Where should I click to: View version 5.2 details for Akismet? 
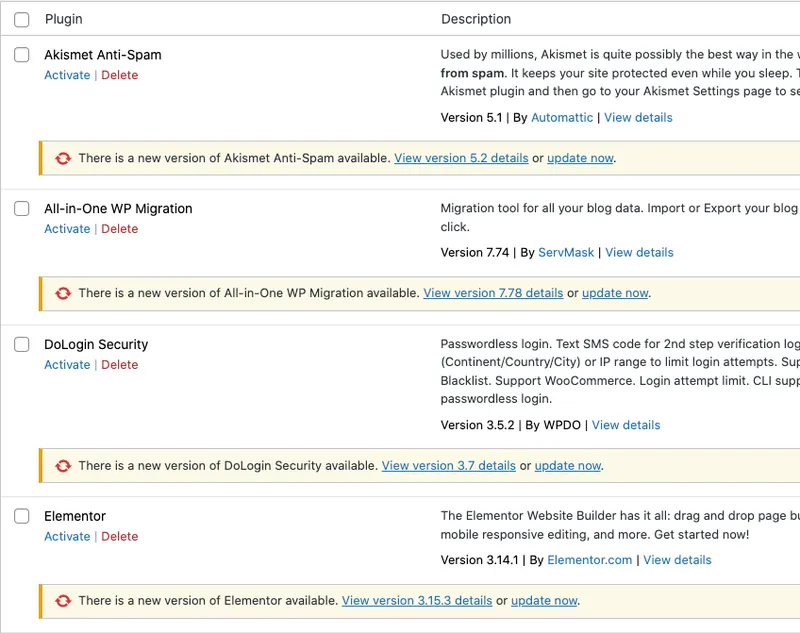461,158
